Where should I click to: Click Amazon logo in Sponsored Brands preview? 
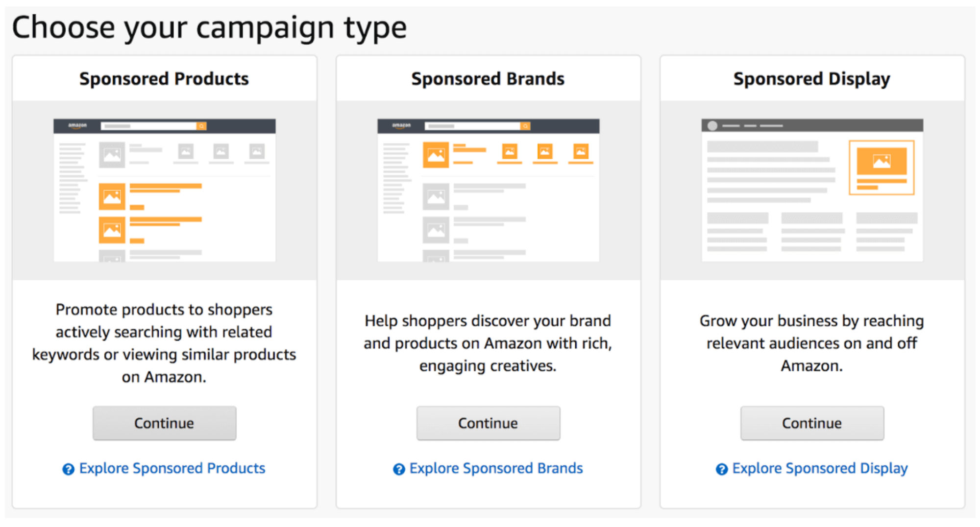(401, 126)
